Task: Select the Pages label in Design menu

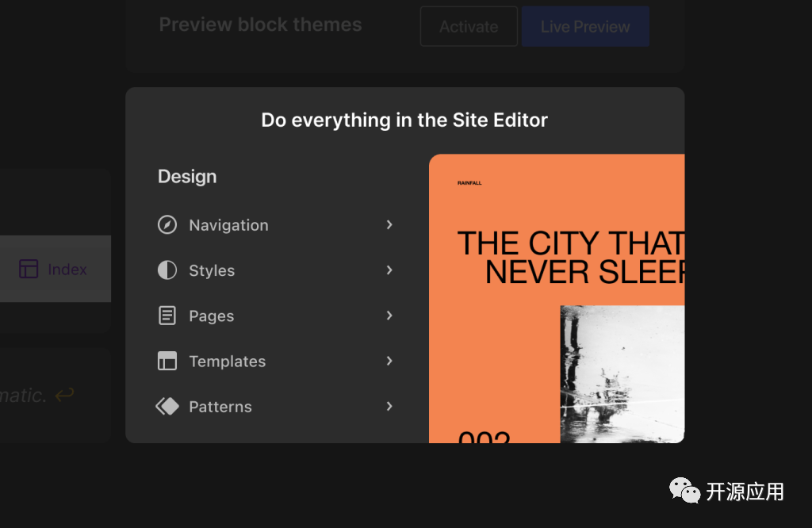Action: point(211,316)
